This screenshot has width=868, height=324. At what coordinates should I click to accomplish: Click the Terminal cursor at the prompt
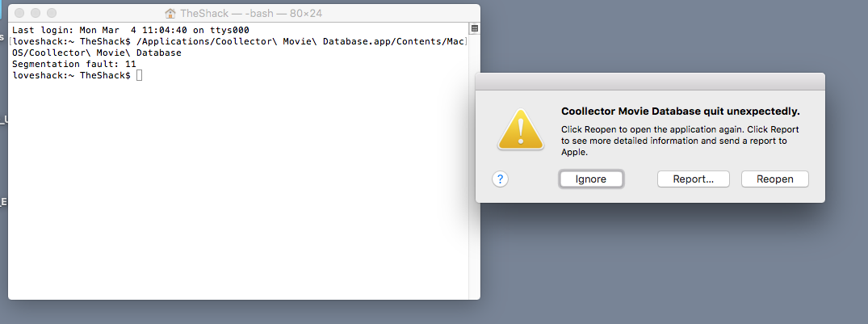[140, 75]
